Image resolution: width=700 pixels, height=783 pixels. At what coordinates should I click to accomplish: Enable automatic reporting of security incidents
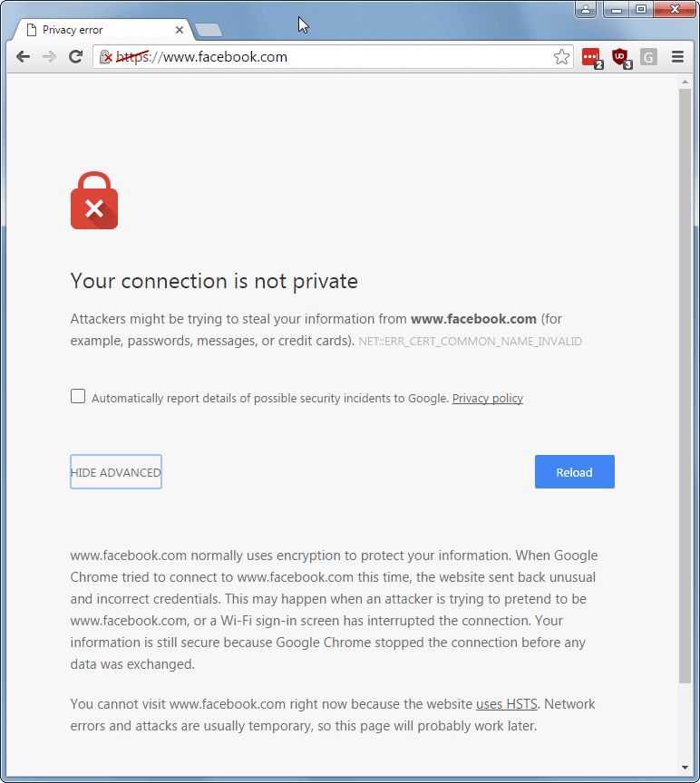click(x=77, y=395)
